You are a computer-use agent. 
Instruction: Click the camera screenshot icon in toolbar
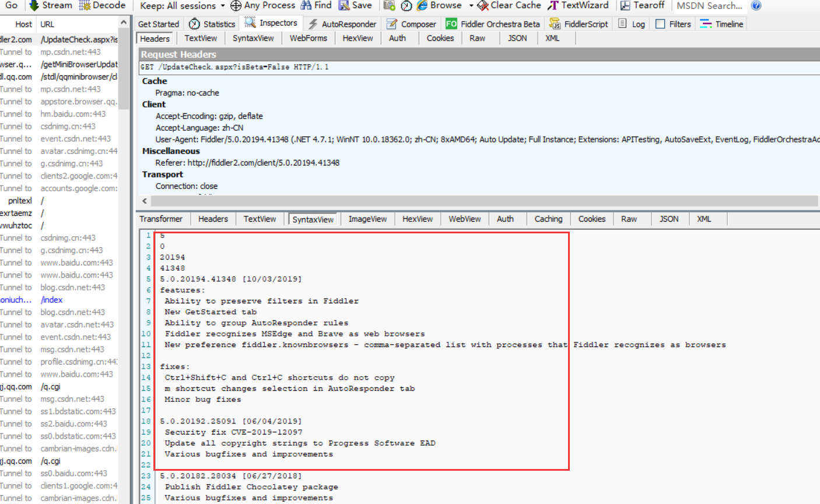pos(389,6)
